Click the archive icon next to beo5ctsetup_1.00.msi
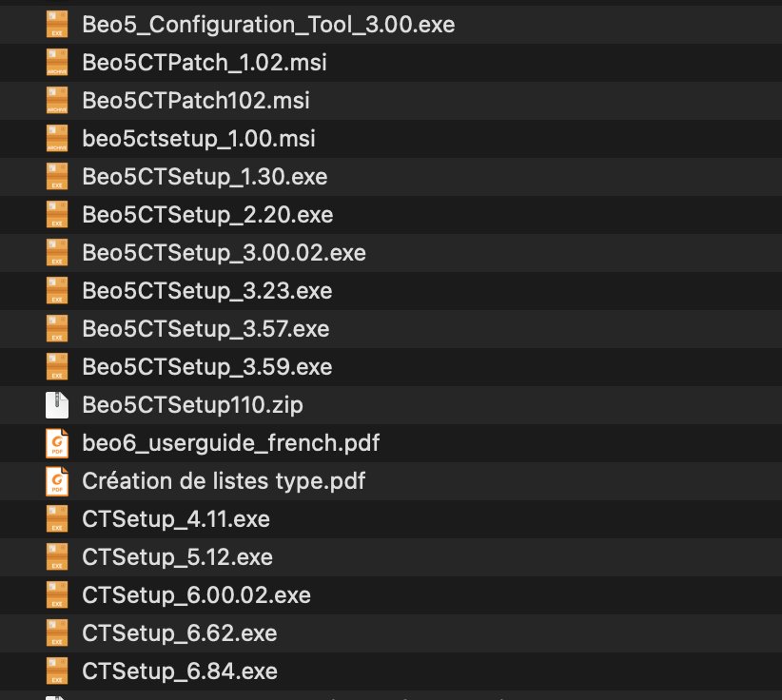 (x=58, y=139)
